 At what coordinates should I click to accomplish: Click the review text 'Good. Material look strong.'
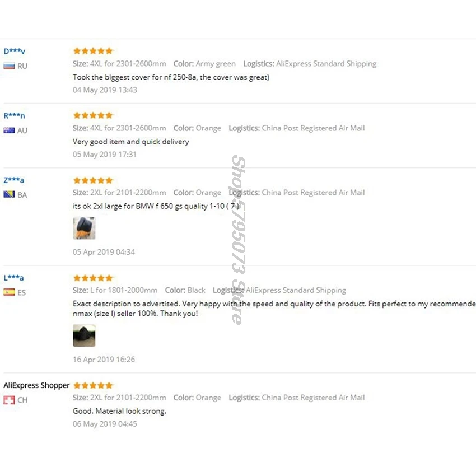(120, 411)
